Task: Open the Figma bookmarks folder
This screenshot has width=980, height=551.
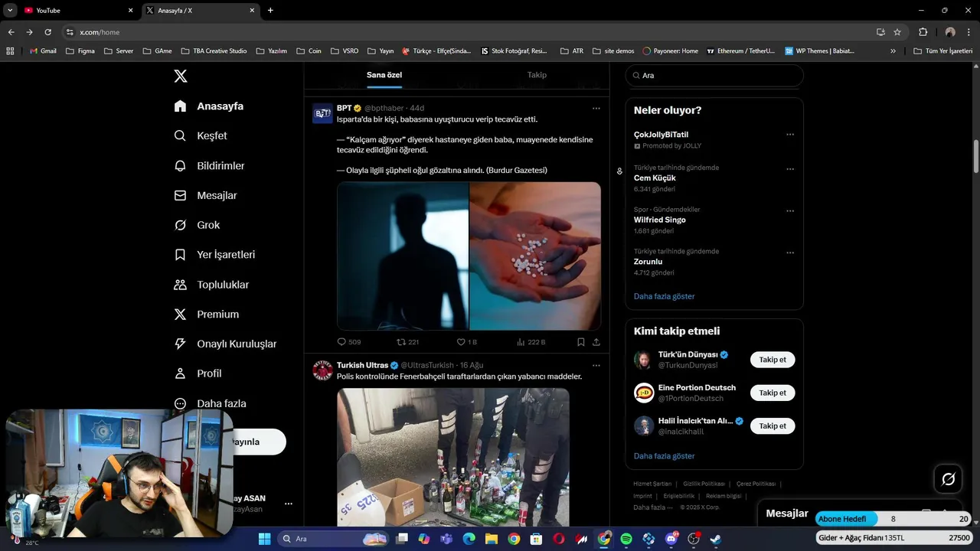Action: coord(80,51)
